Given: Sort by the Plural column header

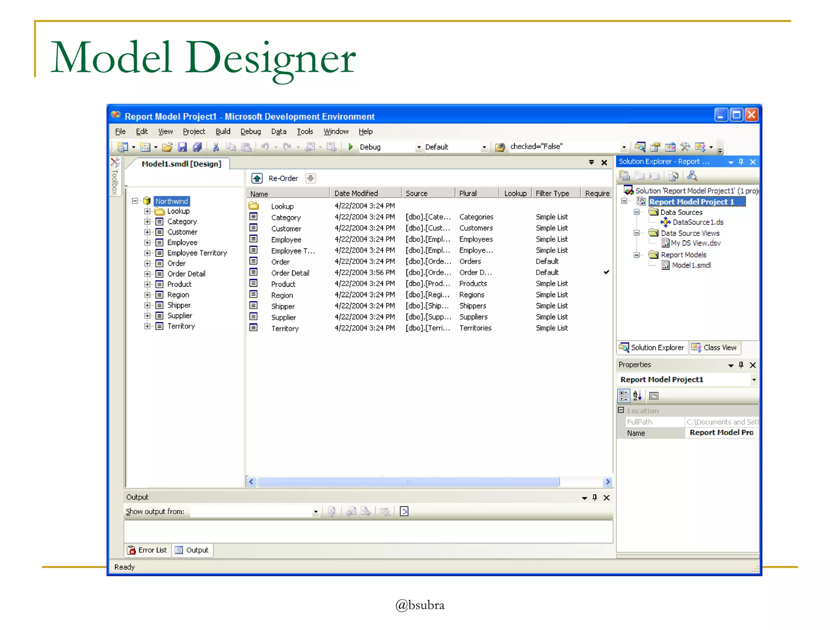Looking at the screenshot, I should click(477, 193).
